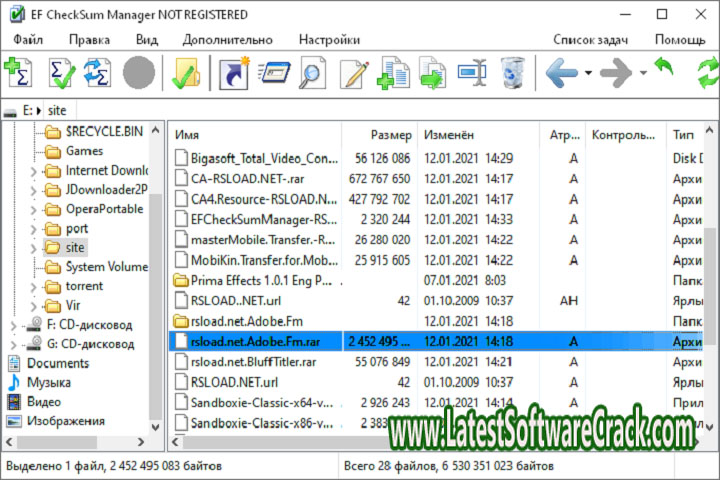Image resolution: width=720 pixels, height=480 pixels.
Task: Click the yellow folder checkmark icon
Action: tap(186, 73)
